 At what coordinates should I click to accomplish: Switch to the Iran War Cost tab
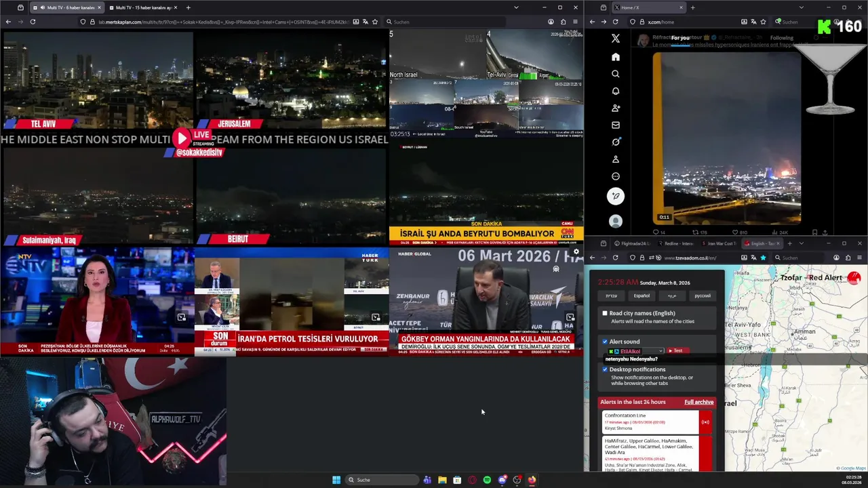click(719, 243)
